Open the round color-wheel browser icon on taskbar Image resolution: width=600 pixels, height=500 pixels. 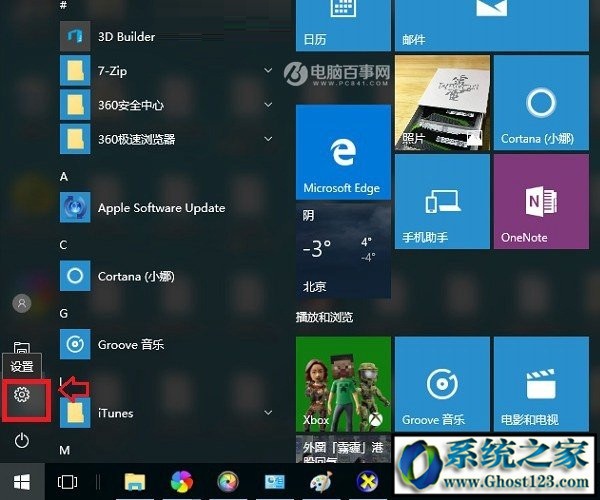pos(228,482)
